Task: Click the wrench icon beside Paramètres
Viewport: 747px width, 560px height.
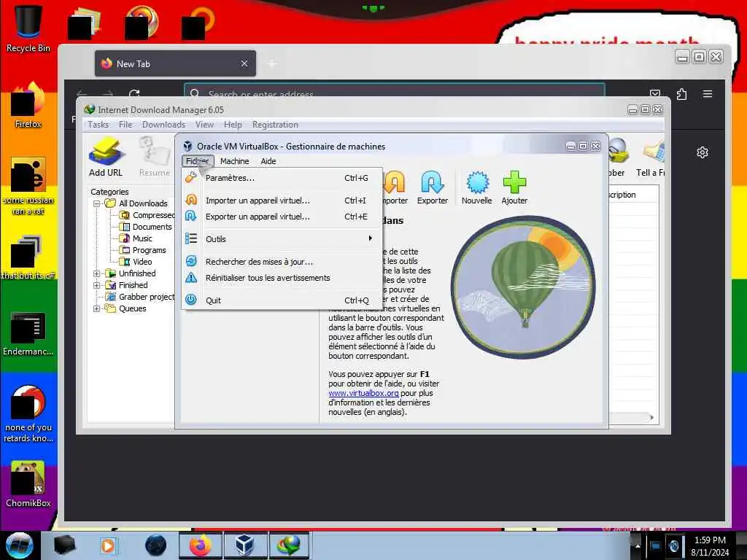Action: [191, 178]
